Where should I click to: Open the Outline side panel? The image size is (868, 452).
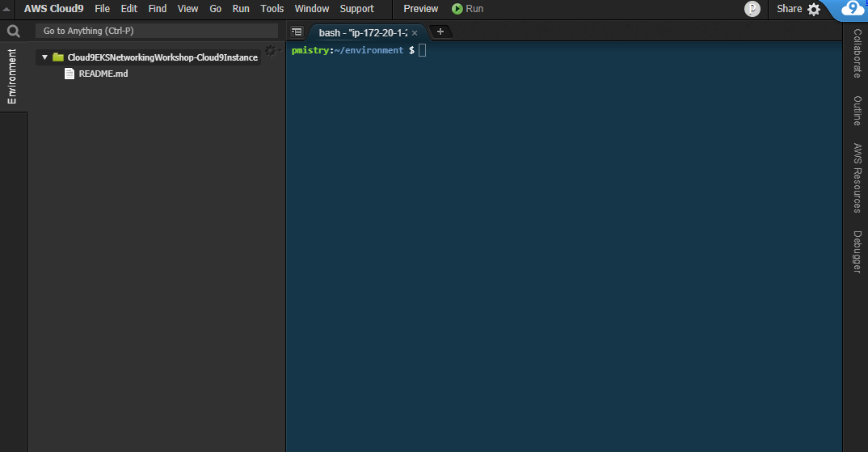click(857, 111)
